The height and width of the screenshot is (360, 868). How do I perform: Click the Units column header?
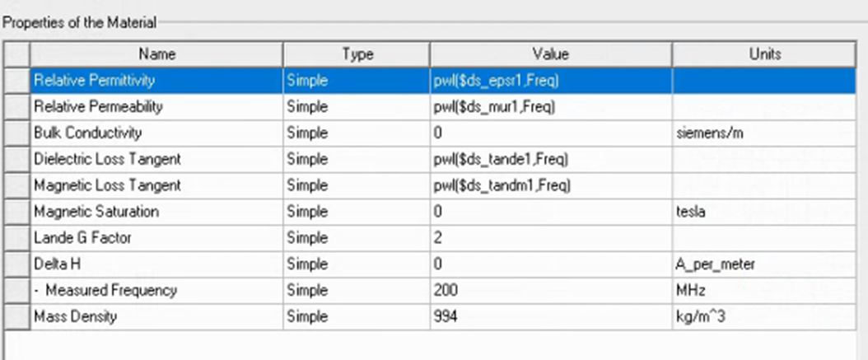point(765,54)
